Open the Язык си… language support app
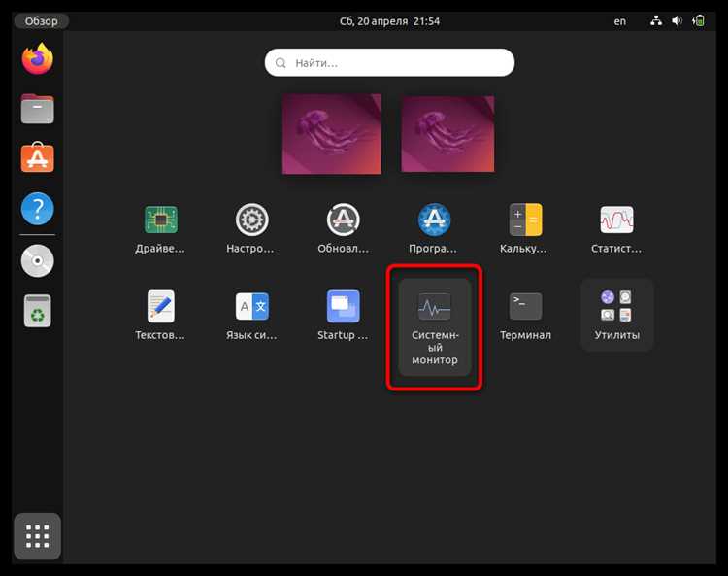 pos(251,316)
